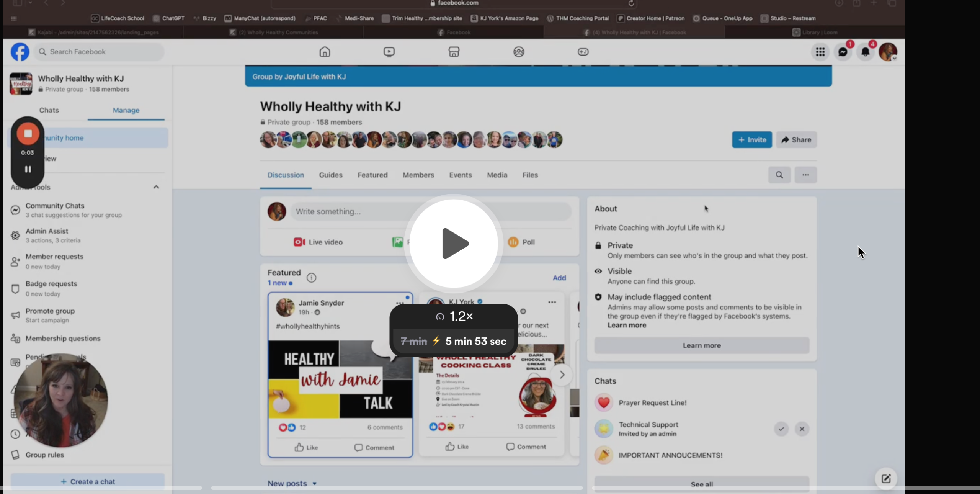The image size is (980, 494).
Task: Click the group search magnifier button
Action: [x=779, y=175]
